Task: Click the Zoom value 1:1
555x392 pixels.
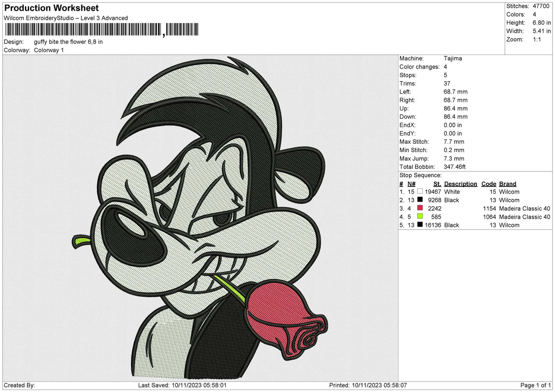Action: pyautogui.click(x=536, y=39)
